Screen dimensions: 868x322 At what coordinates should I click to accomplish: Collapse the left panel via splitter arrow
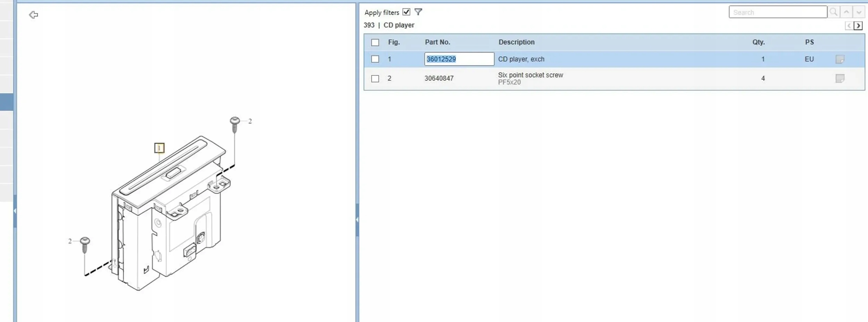coord(15,211)
